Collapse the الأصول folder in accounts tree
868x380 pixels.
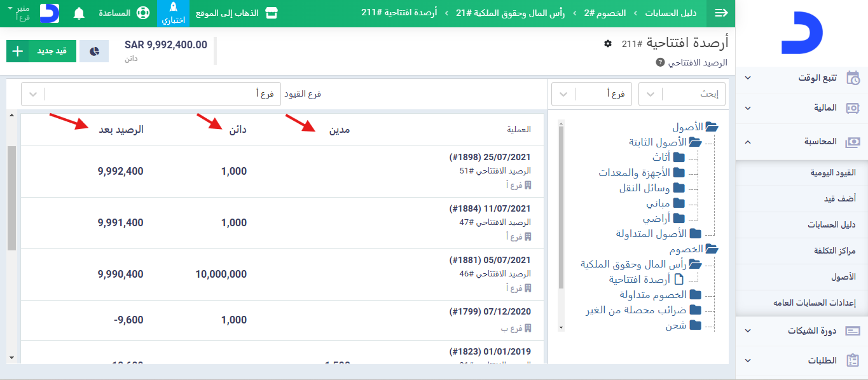tap(712, 127)
